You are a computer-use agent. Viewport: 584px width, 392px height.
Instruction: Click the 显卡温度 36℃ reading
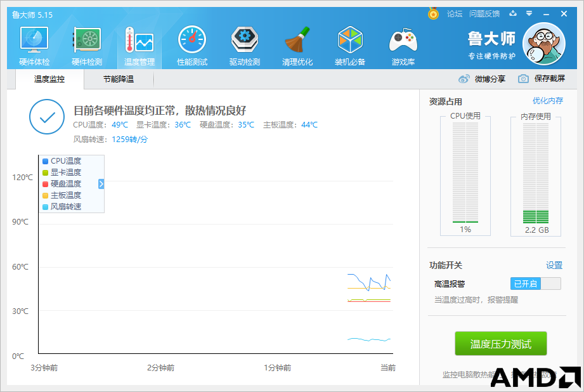click(164, 125)
